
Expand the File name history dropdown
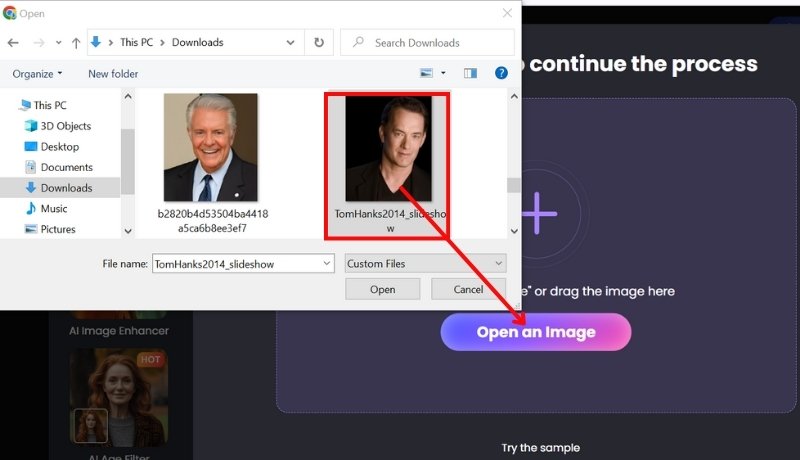pyautogui.click(x=325, y=264)
